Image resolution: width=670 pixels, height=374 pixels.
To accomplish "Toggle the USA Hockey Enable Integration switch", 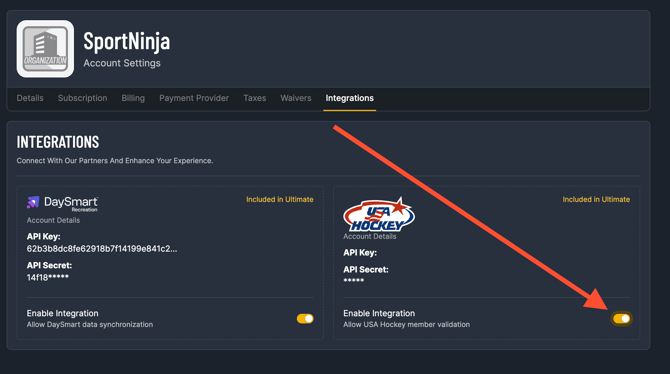I will pyautogui.click(x=621, y=318).
